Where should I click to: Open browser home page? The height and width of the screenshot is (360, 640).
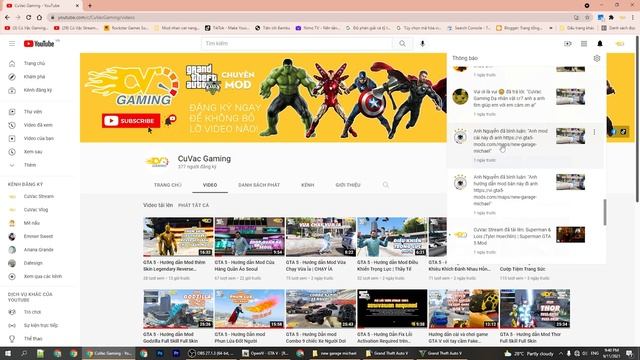point(39,17)
